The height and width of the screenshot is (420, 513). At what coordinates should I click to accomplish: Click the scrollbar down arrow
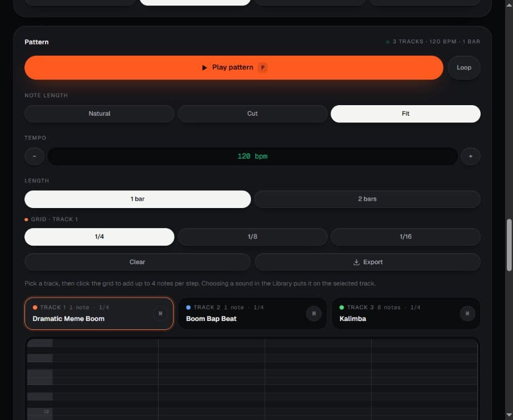[509, 416]
